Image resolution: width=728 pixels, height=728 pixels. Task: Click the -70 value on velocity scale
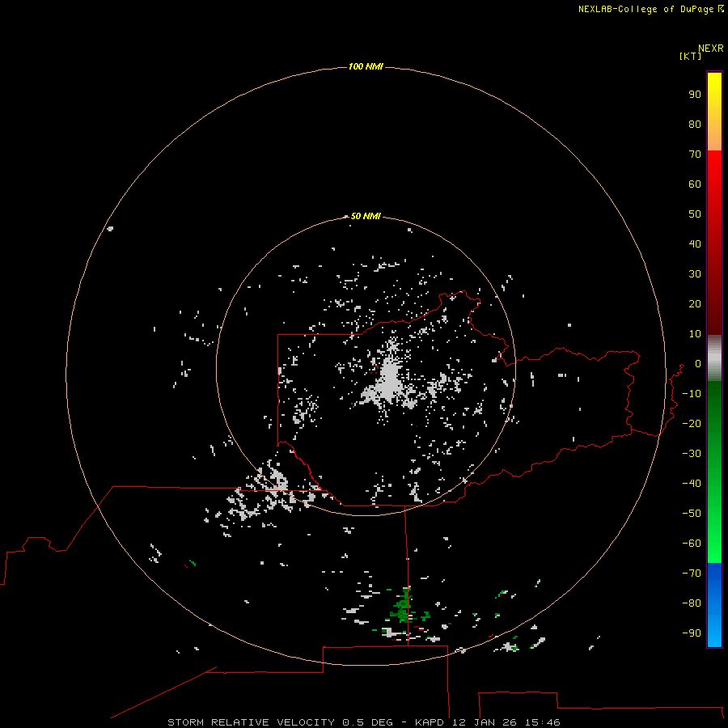(x=692, y=574)
